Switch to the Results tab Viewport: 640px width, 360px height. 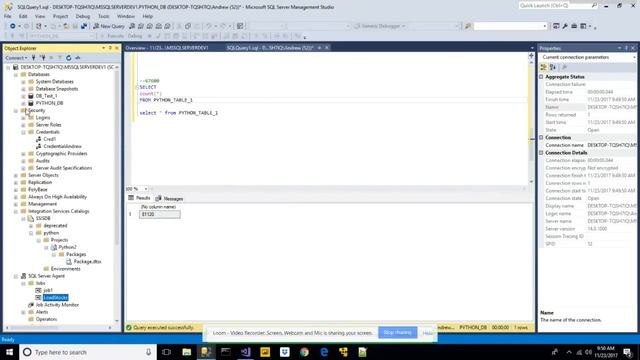(140, 198)
